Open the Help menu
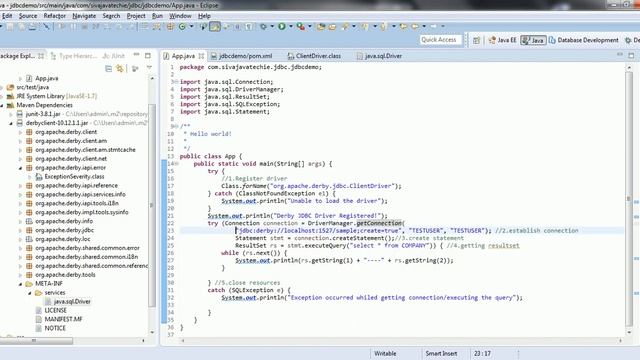This screenshot has height=360, width=640. [204, 16]
